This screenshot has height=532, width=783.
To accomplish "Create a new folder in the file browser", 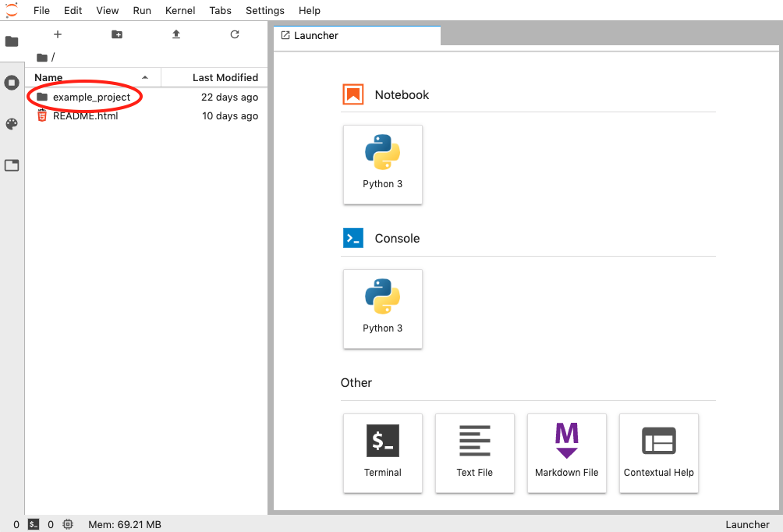I will 117,34.
